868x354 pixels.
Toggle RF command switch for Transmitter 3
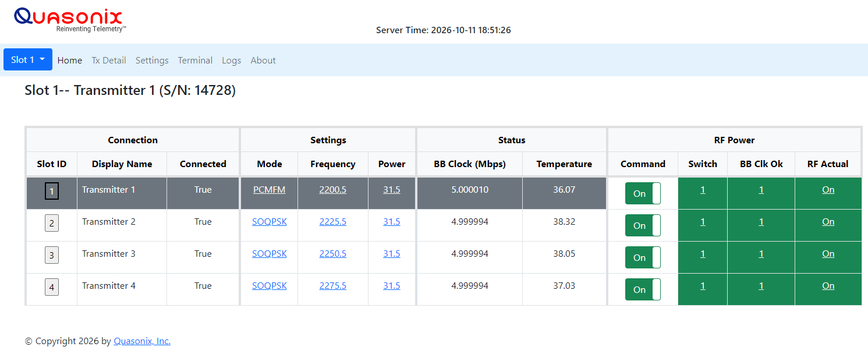(643, 257)
